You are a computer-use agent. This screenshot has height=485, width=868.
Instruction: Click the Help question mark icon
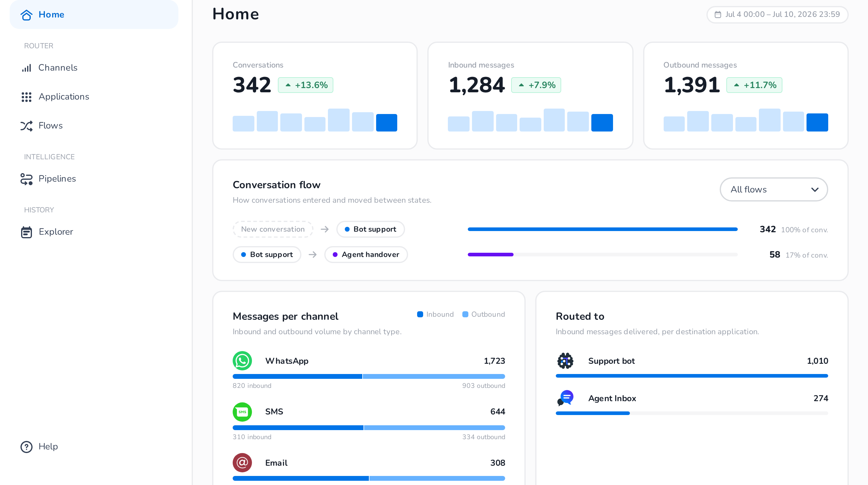pos(26,447)
